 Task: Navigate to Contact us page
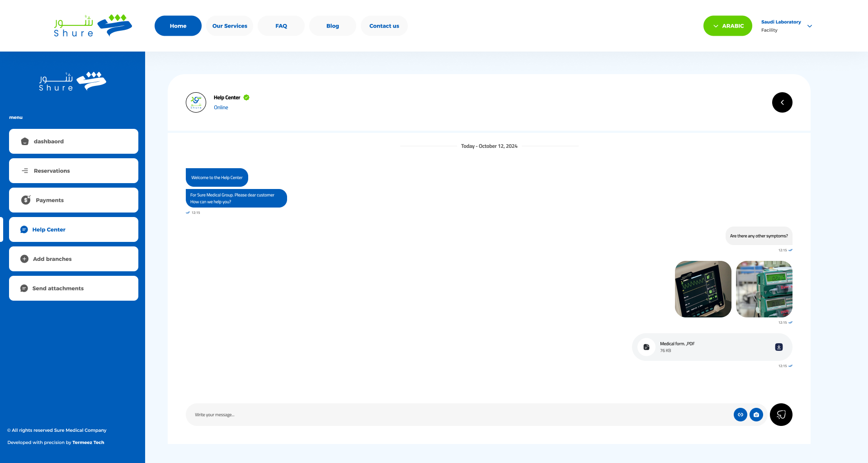[384, 26]
